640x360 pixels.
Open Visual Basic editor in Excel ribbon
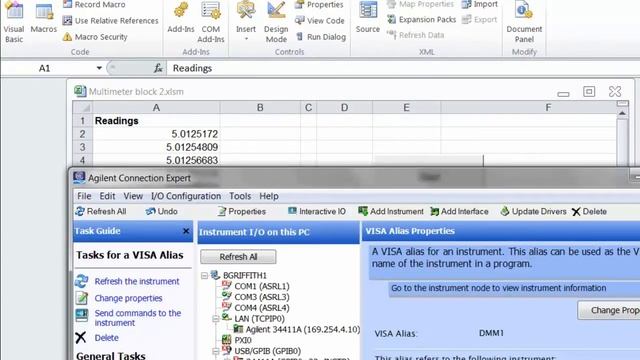tap(14, 22)
